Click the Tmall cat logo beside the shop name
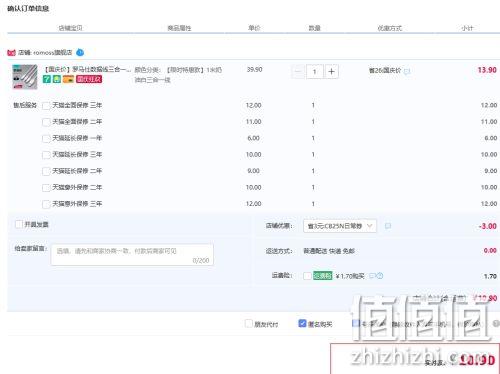The width and height of the screenshot is (500, 374). tap(11, 53)
